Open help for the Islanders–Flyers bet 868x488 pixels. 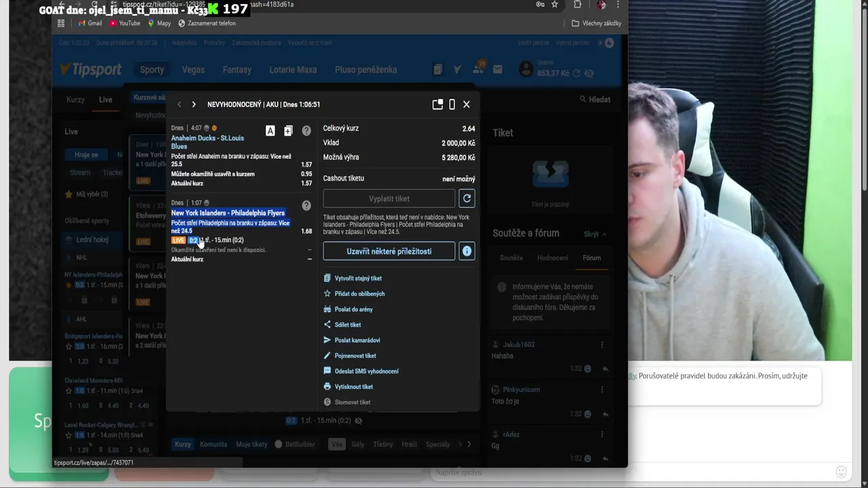click(307, 205)
